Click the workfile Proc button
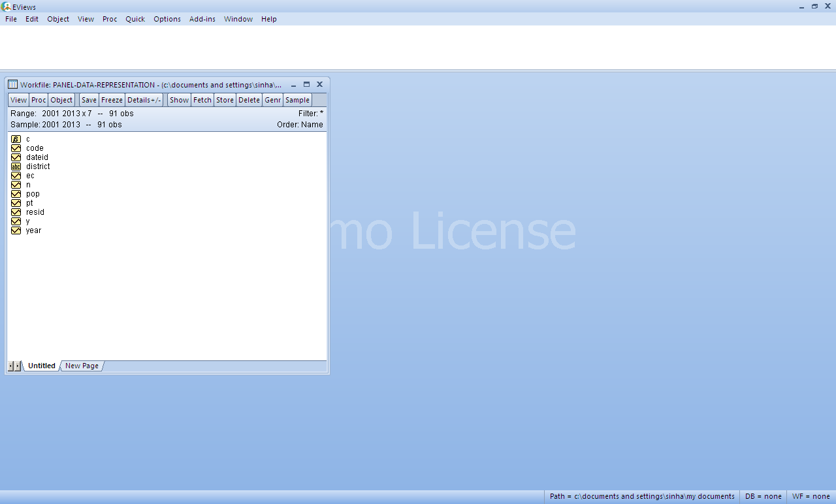The image size is (836, 504). click(x=39, y=100)
